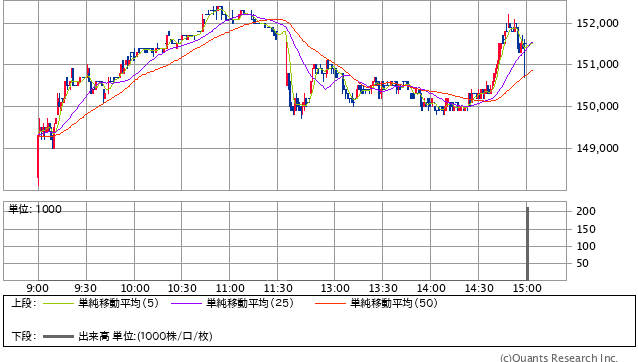Click the 単純移動平均(5) legend label
The height and width of the screenshot is (362, 638).
[x=118, y=303]
